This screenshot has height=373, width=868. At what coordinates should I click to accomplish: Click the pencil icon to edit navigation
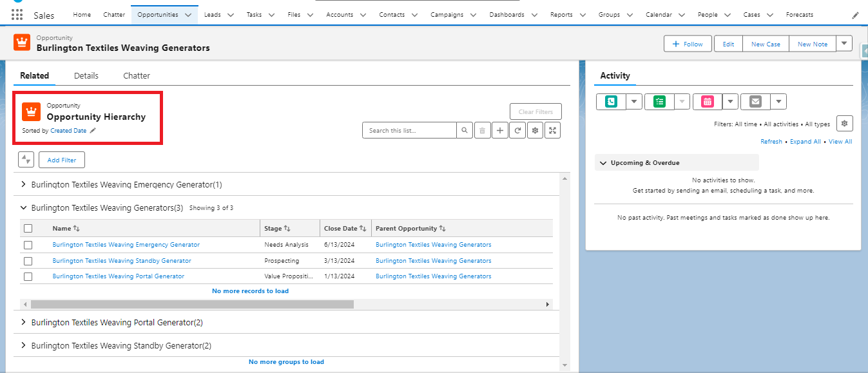pos(855,15)
